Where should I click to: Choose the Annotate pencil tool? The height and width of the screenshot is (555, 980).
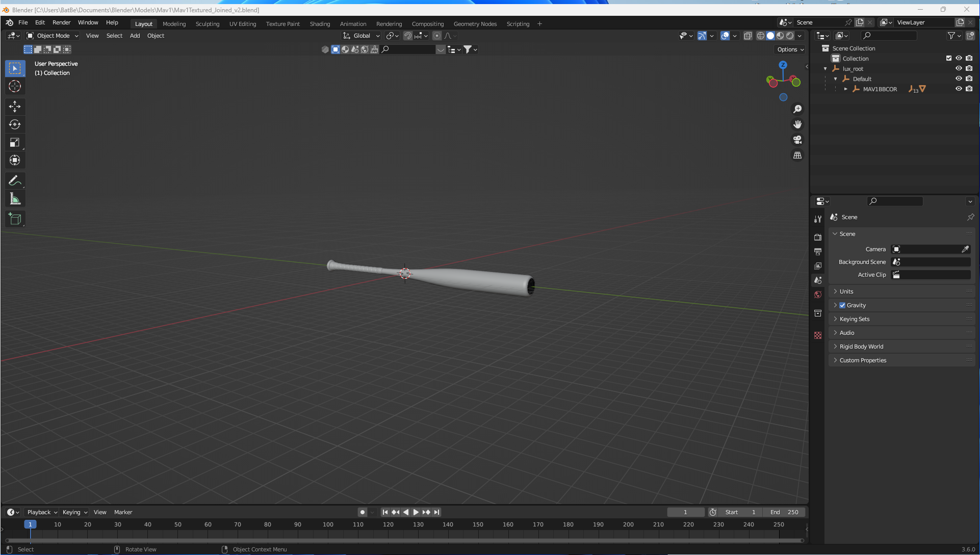point(15,181)
